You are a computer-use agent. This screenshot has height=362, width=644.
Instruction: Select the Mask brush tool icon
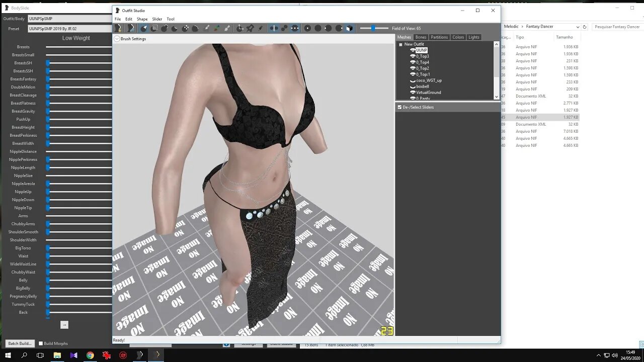tap(154, 28)
